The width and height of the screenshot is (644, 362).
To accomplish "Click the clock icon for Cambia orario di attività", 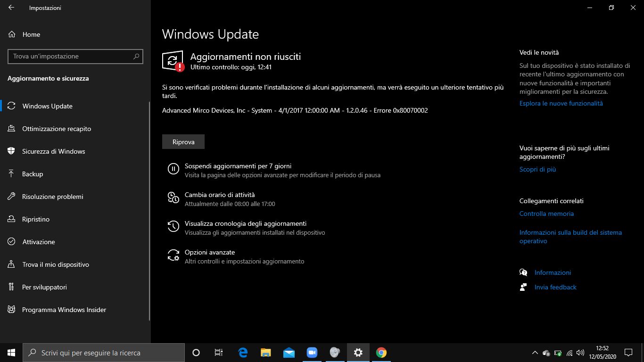I will [x=173, y=197].
